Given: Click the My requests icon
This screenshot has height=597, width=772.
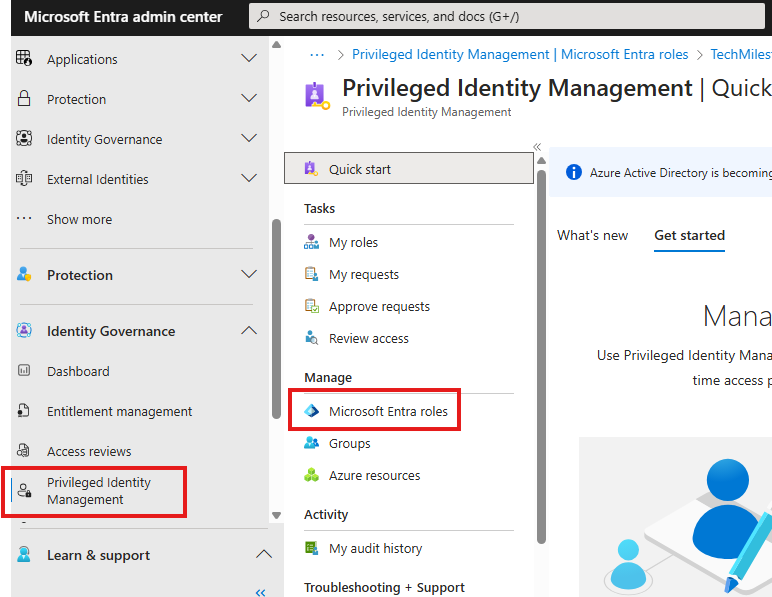Looking at the screenshot, I should (x=311, y=274).
